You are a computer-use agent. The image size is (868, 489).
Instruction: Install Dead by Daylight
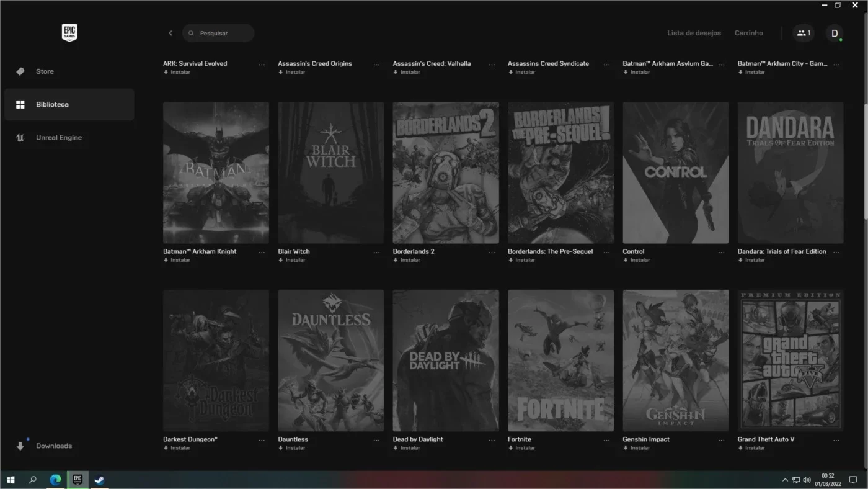407,448
